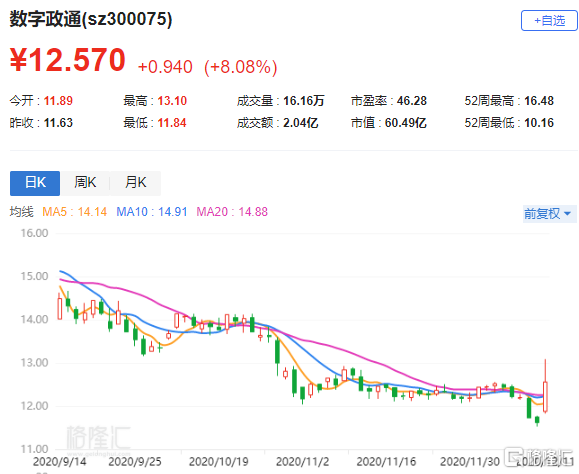Switch to 月K monthly chart tab
This screenshot has width=579, height=474.
pos(136,183)
